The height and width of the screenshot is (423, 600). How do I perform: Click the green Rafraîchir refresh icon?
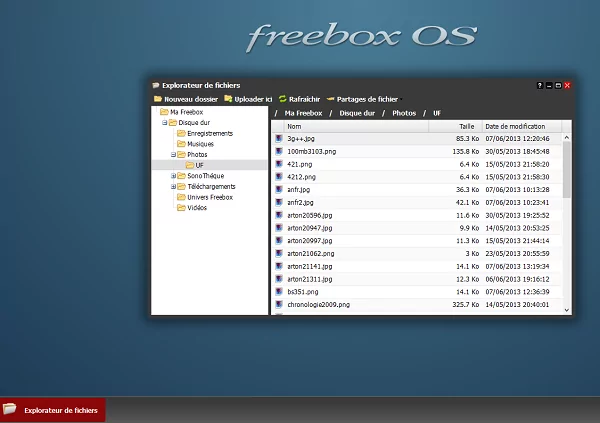pos(283,99)
